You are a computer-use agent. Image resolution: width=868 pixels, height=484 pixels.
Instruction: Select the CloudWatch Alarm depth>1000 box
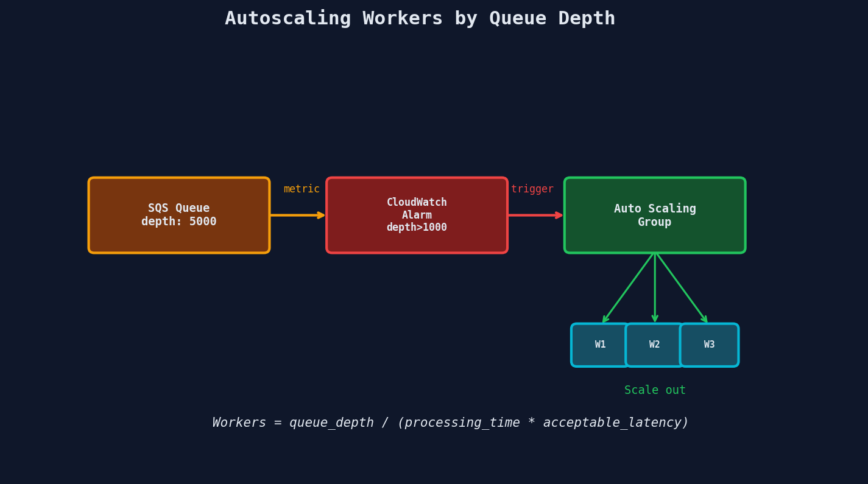(417, 215)
